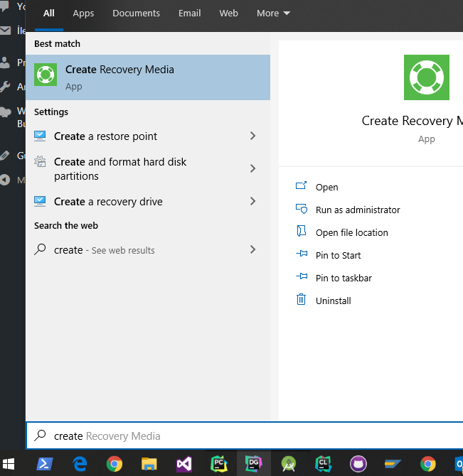The height and width of the screenshot is (476, 463).
Task: Launch Android Studio from the taskbar
Action: point(289,464)
